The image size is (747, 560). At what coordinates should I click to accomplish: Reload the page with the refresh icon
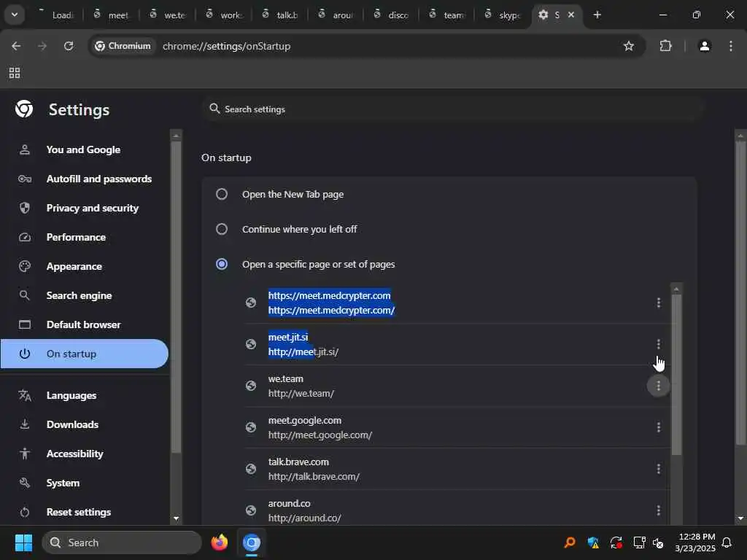69,46
